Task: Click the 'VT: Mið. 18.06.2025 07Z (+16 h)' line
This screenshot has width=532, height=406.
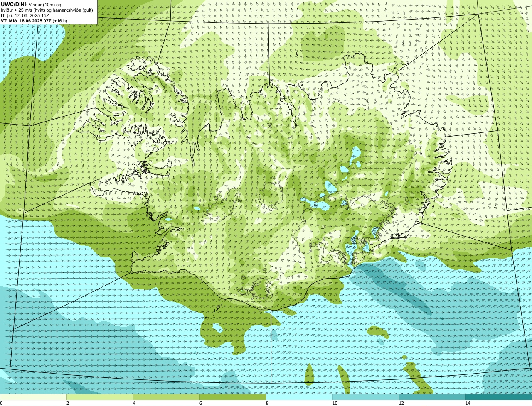Action: (x=34, y=20)
